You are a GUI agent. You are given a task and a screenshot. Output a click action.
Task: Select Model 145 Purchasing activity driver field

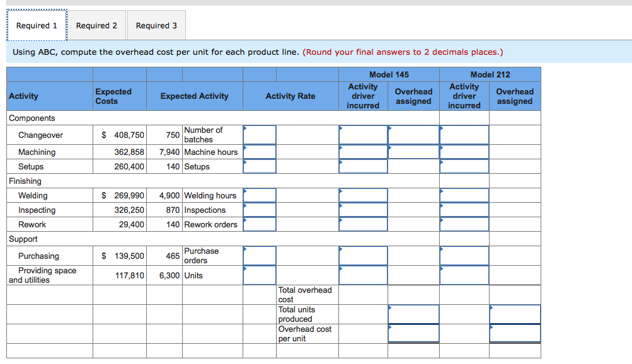tap(363, 256)
